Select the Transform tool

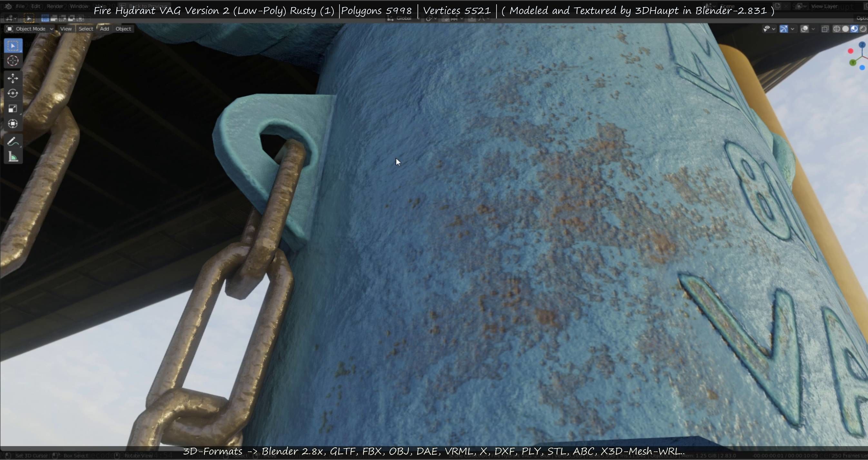pos(13,124)
